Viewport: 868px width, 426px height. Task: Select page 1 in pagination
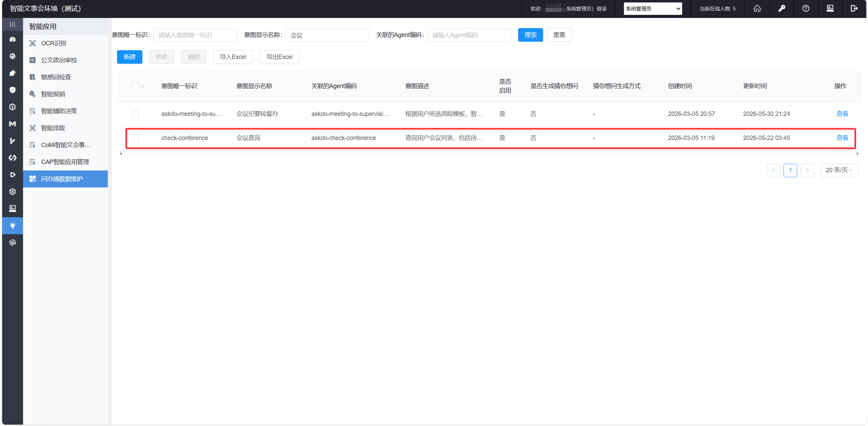790,170
